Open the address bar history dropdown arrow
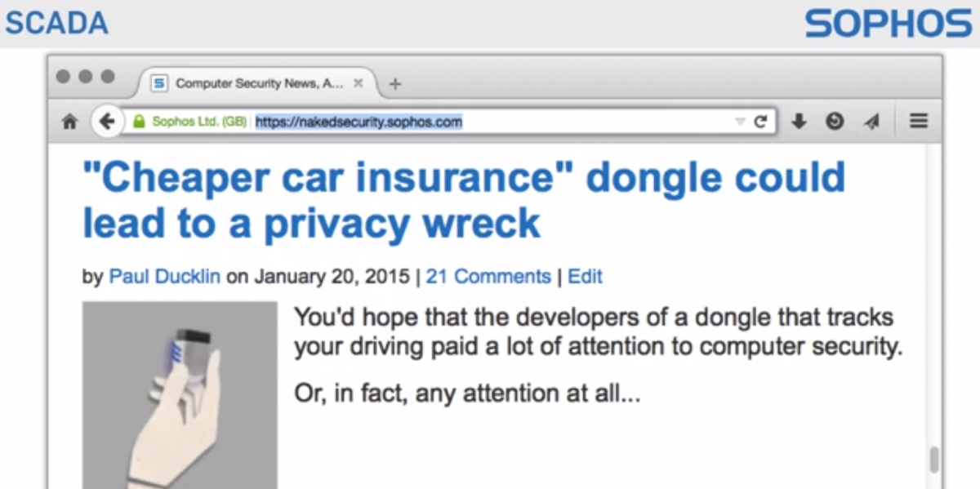Screen dimensions: 980x489 tap(740, 122)
